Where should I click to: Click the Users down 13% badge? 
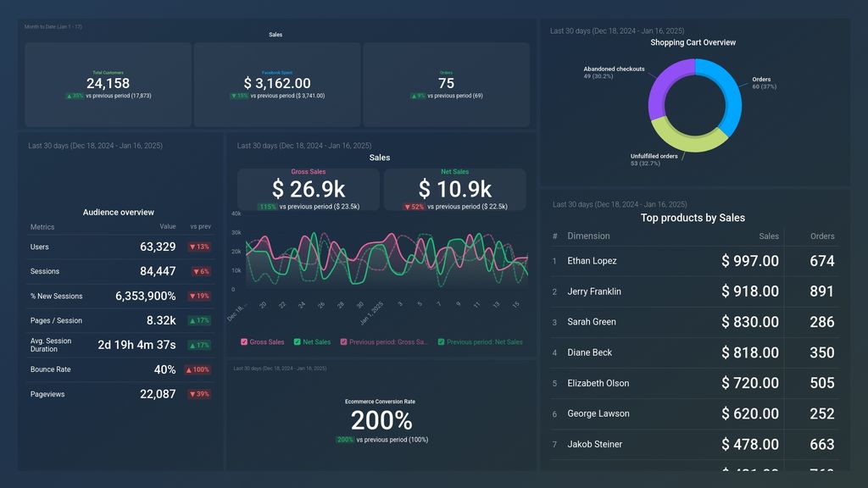point(199,247)
